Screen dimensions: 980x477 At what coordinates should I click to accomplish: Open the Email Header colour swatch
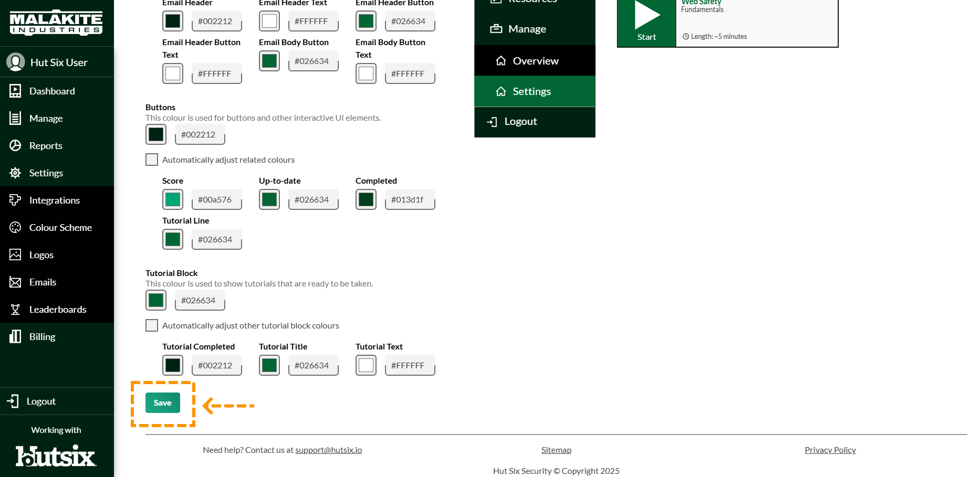(173, 21)
